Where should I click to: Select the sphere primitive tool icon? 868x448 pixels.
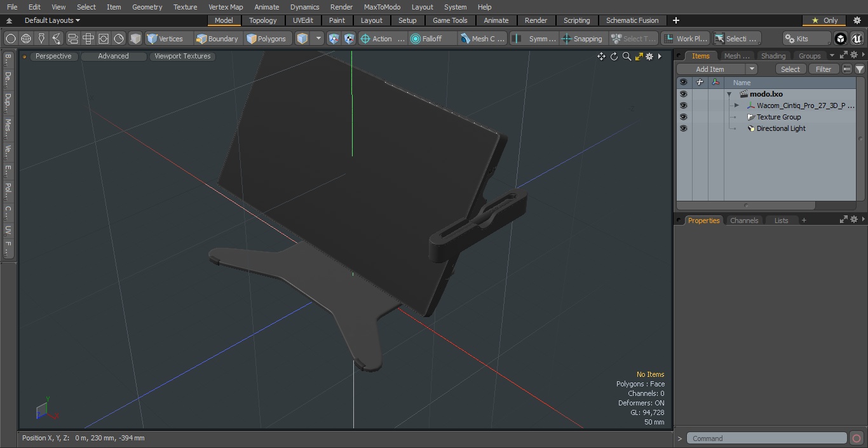coord(11,39)
